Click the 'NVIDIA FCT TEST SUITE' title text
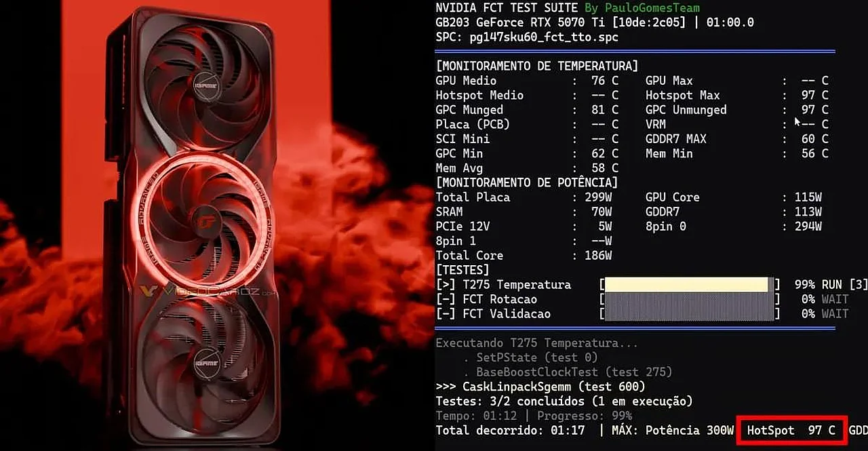868x451 pixels. coord(507,8)
